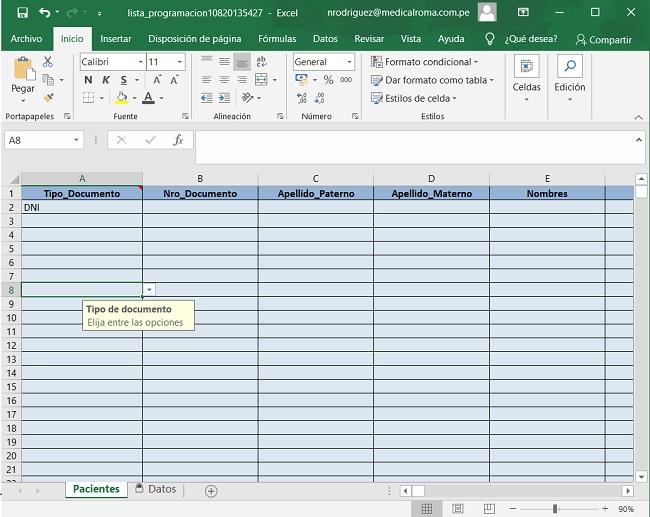Switch to the Fórmulas ribbon tab
650x517 pixels.
pos(277,39)
